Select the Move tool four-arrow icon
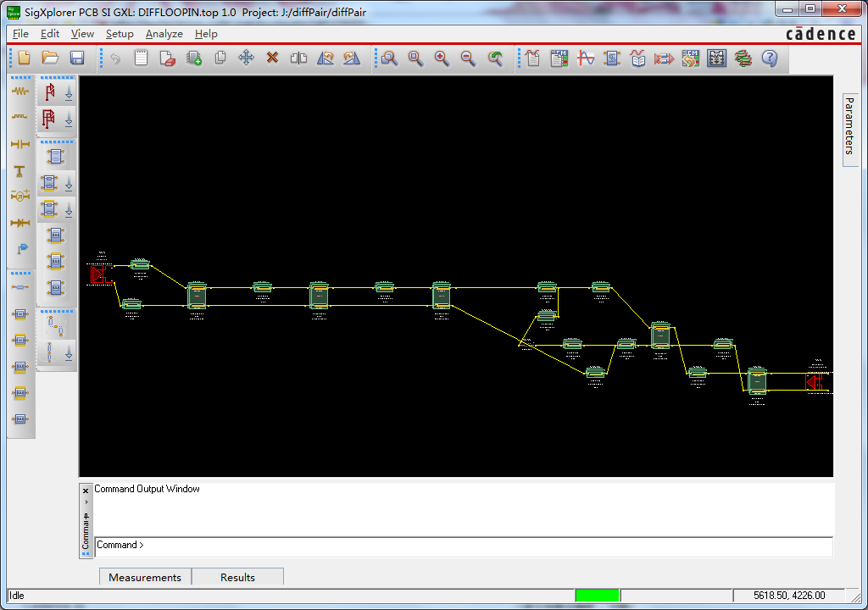The width and height of the screenshot is (868, 610). (247, 58)
